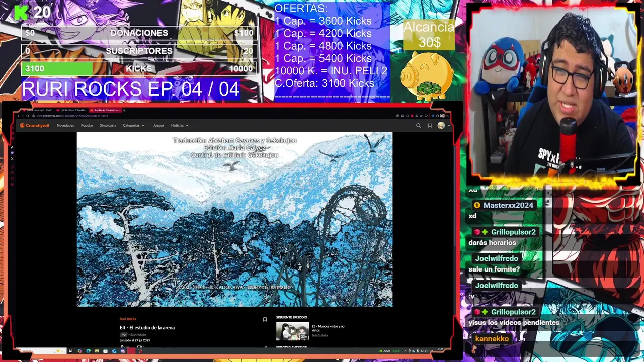Viewport: 644px width, 362px height.
Task: Open the Crunchyroll profile avatar
Action: [441, 126]
